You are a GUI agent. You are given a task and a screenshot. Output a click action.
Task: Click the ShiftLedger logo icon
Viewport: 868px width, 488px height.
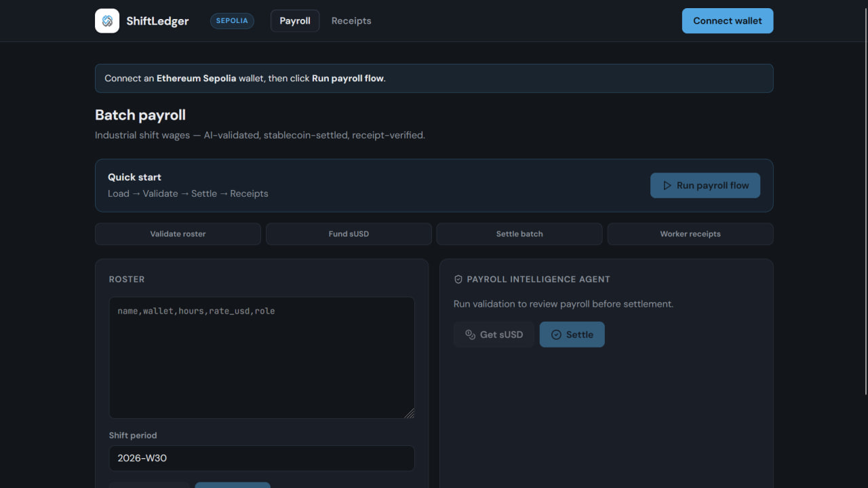107,21
